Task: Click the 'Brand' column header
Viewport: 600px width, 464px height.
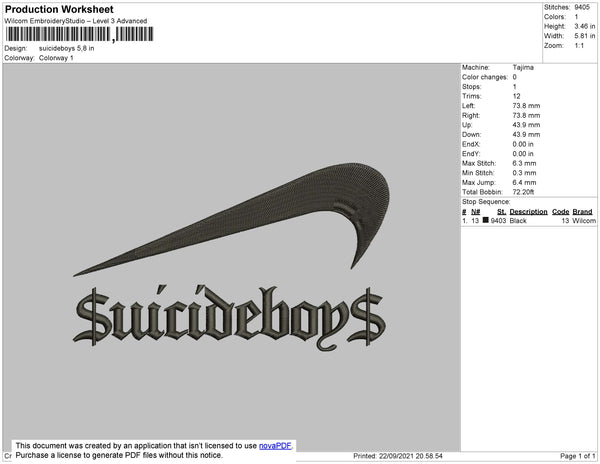Action: [x=582, y=212]
